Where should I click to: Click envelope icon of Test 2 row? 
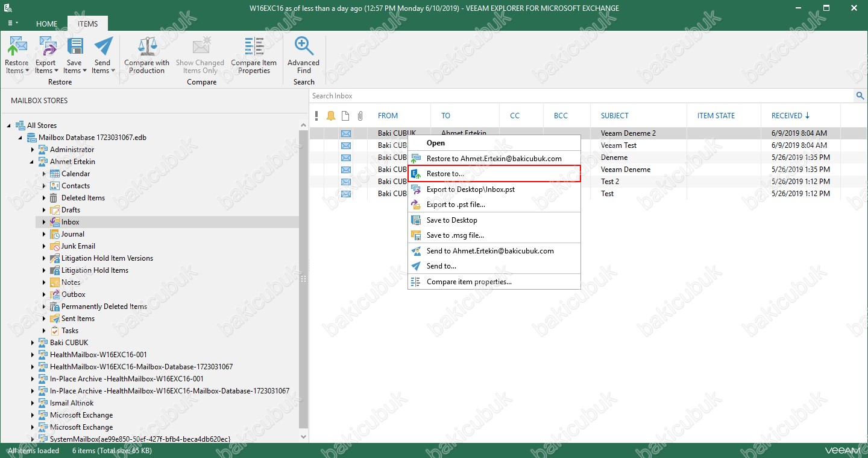[x=346, y=182]
